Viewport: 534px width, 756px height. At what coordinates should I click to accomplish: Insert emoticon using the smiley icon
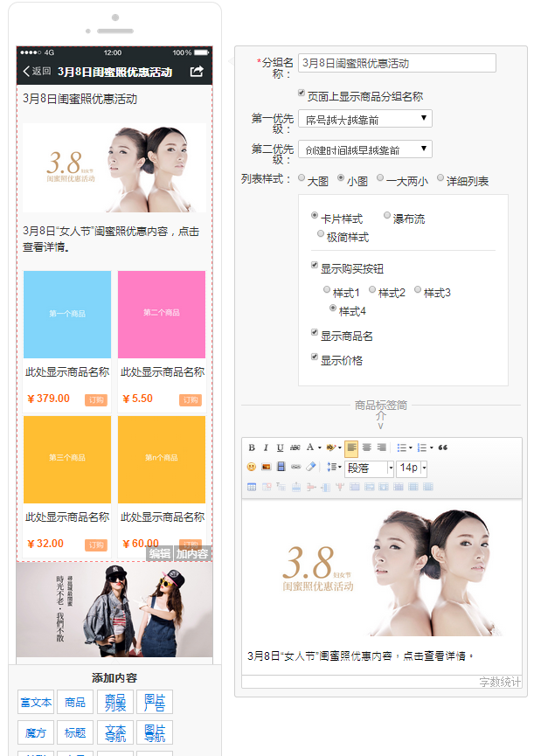(x=252, y=468)
